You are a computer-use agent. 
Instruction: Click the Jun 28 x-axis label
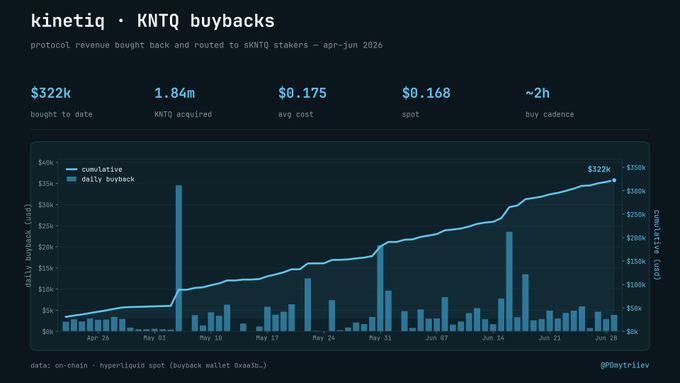[x=606, y=338]
